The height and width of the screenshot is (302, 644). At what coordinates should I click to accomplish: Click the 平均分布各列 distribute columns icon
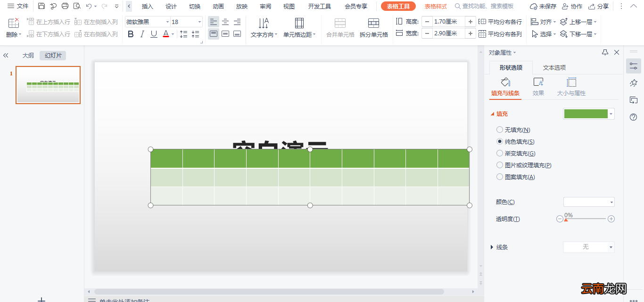click(x=482, y=33)
